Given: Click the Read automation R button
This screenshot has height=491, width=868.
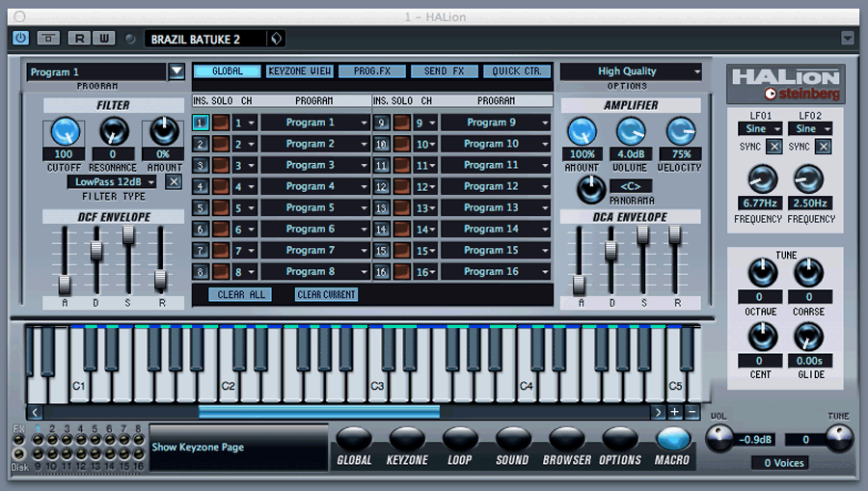Looking at the screenshot, I should coord(79,38).
